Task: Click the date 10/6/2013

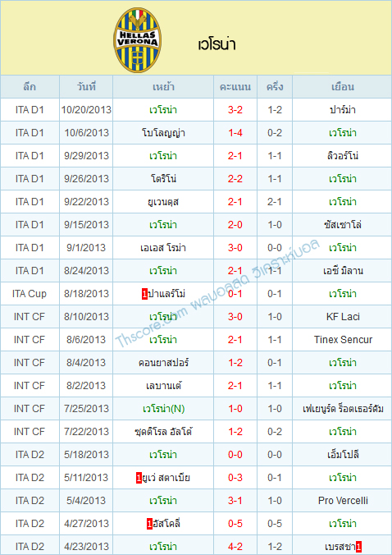Action: tap(86, 133)
